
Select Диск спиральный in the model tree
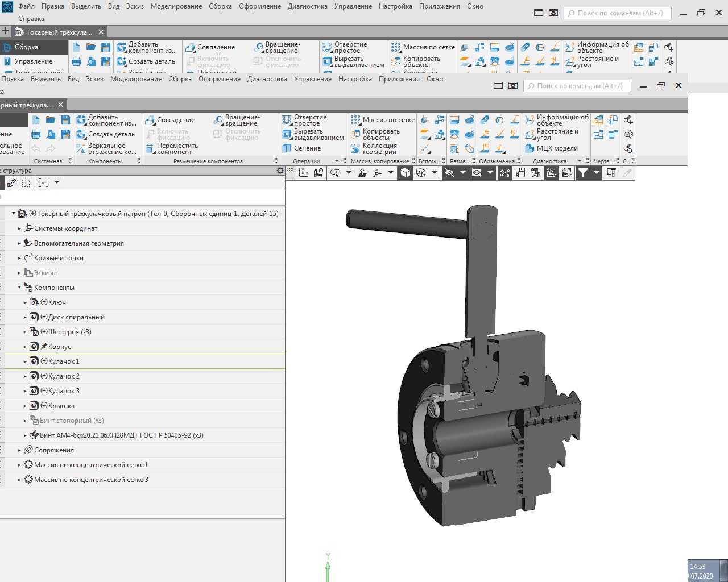click(x=76, y=317)
